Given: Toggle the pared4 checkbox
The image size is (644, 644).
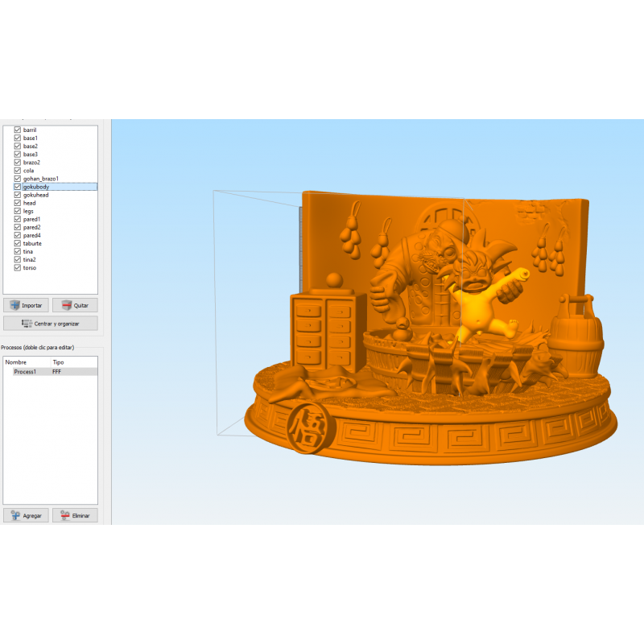Looking at the screenshot, I should click(17, 235).
